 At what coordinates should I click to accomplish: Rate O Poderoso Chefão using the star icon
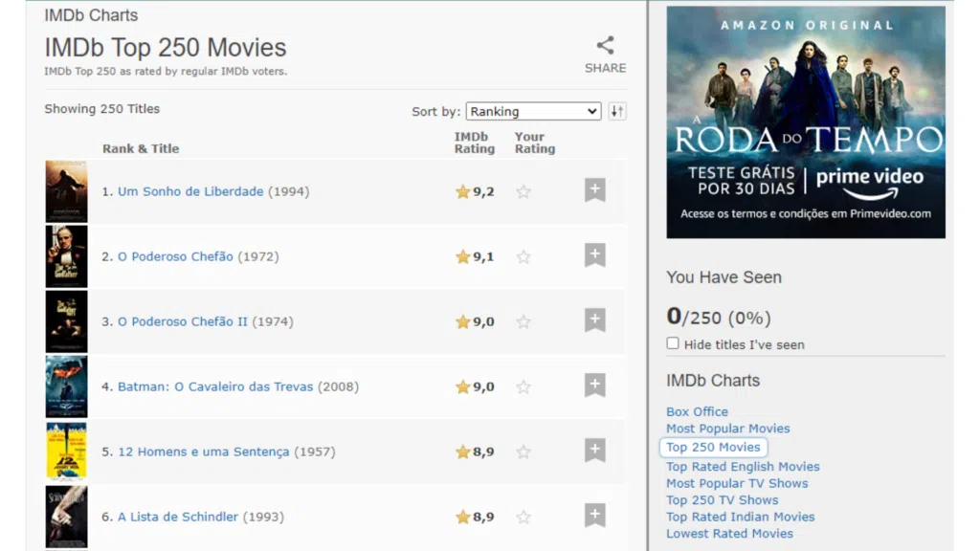[523, 255]
